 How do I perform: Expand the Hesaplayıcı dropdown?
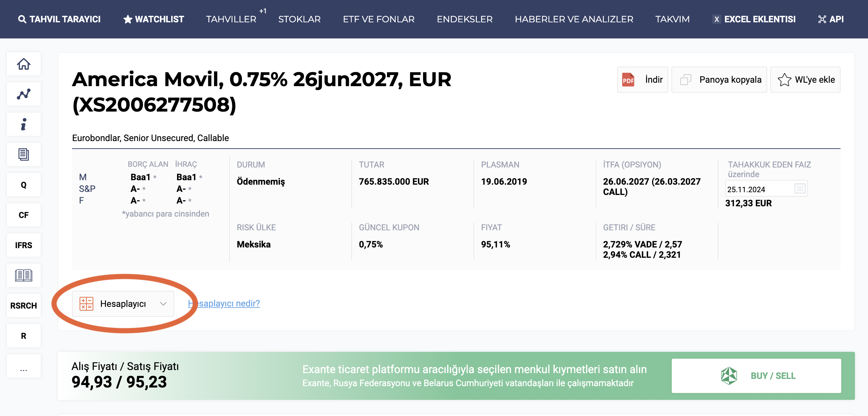pos(123,304)
